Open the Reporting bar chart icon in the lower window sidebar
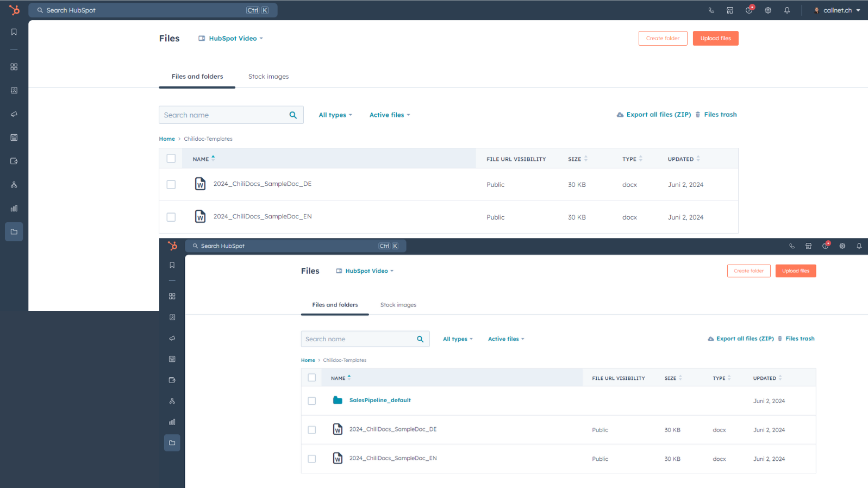 pyautogui.click(x=172, y=422)
